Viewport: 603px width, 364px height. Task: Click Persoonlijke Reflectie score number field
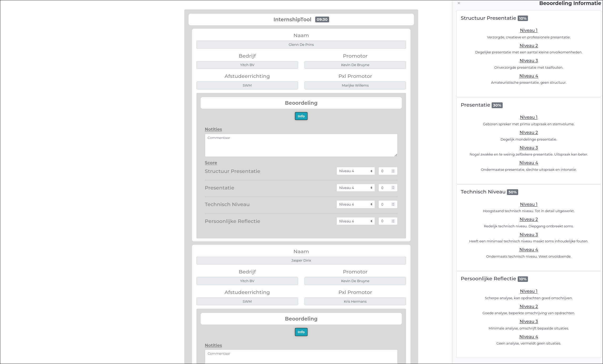pos(385,221)
